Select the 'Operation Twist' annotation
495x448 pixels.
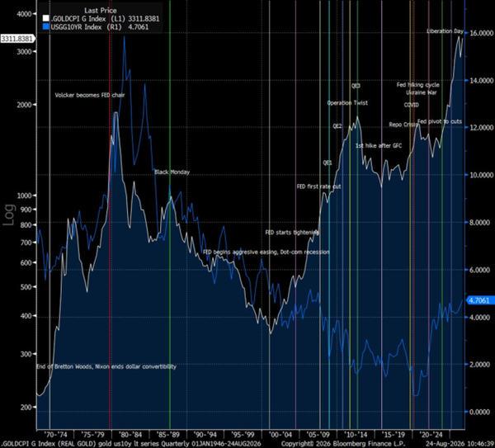coord(347,103)
